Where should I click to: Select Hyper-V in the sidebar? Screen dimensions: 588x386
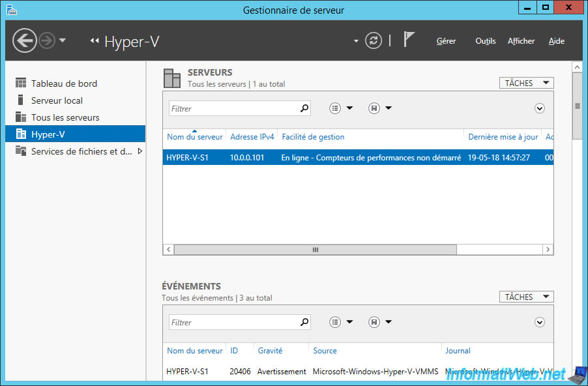click(76, 134)
